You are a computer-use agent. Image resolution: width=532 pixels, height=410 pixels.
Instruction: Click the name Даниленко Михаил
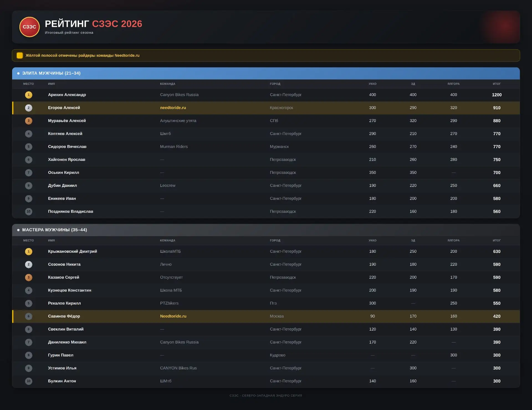click(x=67, y=342)
